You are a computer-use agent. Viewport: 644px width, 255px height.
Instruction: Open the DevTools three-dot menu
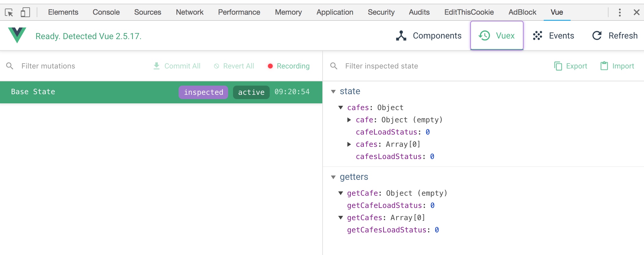click(x=620, y=12)
